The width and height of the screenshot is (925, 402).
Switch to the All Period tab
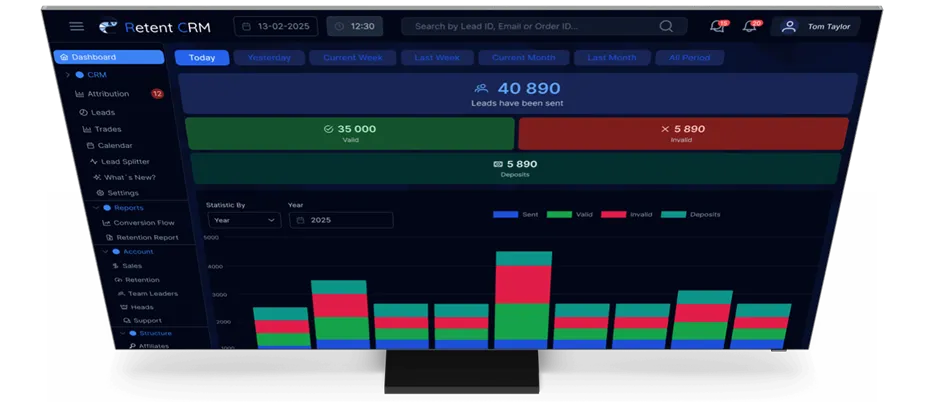click(x=689, y=58)
